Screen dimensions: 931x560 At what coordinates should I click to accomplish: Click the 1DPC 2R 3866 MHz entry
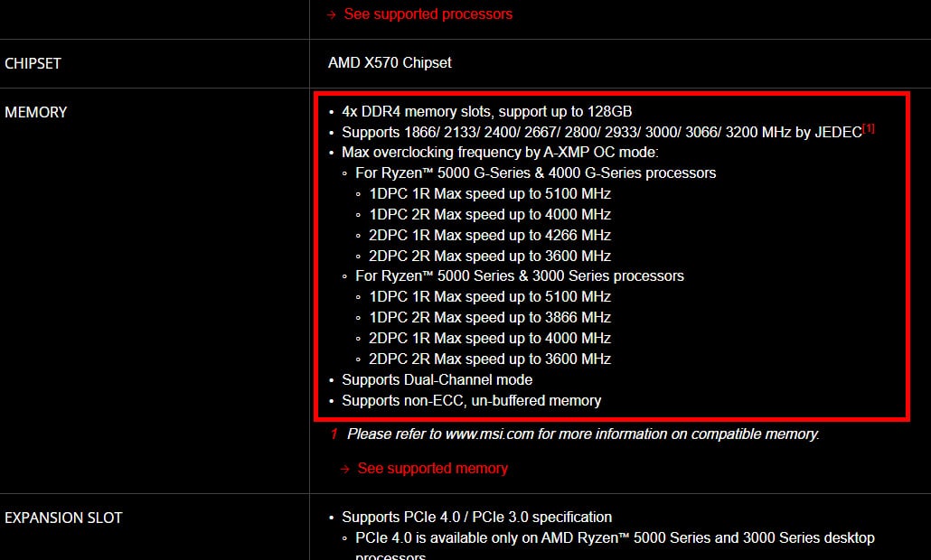click(x=490, y=318)
